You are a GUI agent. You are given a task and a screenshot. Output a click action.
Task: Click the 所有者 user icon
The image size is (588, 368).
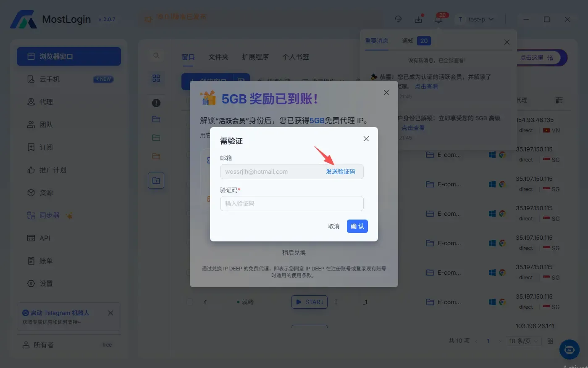click(x=26, y=345)
